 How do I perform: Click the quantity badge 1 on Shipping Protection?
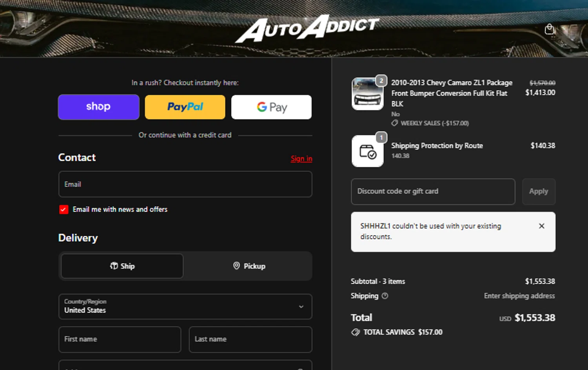point(381,137)
